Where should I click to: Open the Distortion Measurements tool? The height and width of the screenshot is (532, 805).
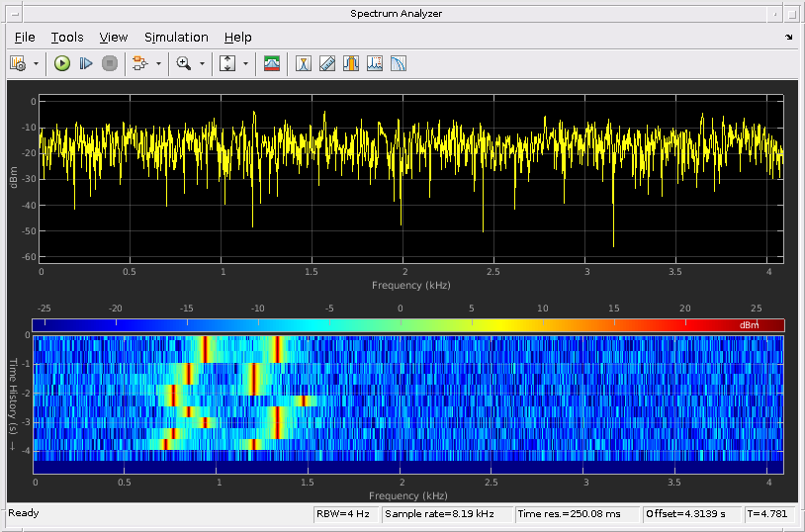click(x=375, y=63)
